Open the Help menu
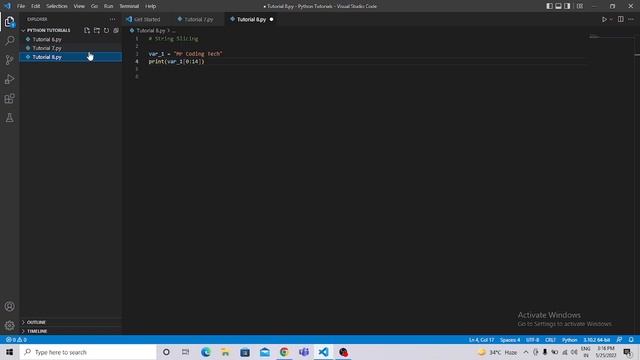Screen dimensions: 640x360 [151, 6]
